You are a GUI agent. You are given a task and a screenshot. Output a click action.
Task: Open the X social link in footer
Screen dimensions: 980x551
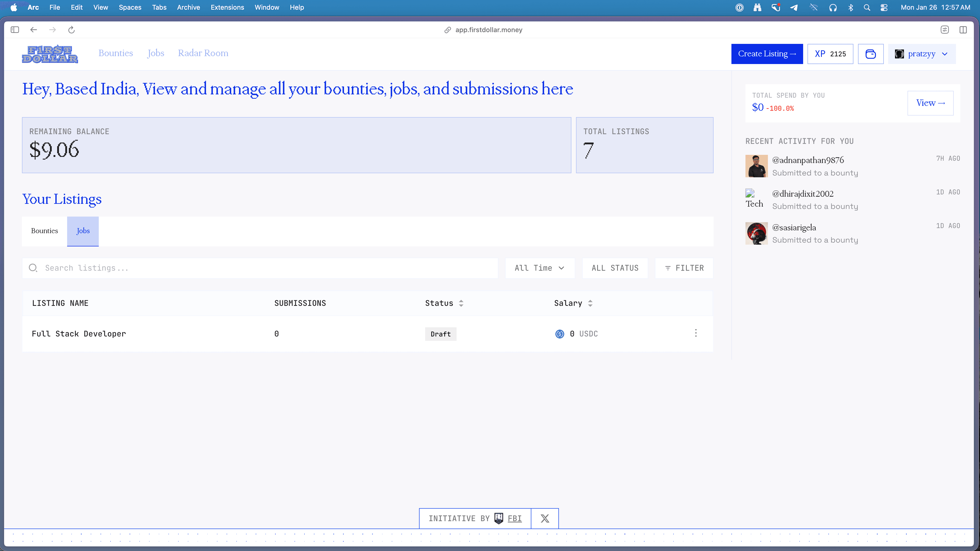point(545,518)
